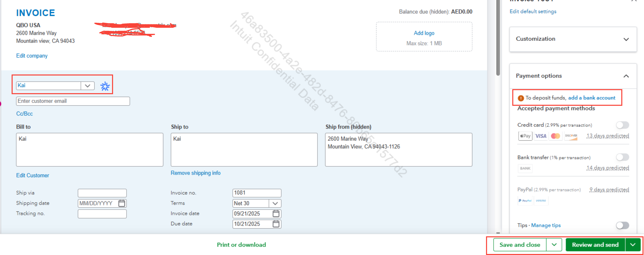Open the Edit Customer link

(x=33, y=175)
